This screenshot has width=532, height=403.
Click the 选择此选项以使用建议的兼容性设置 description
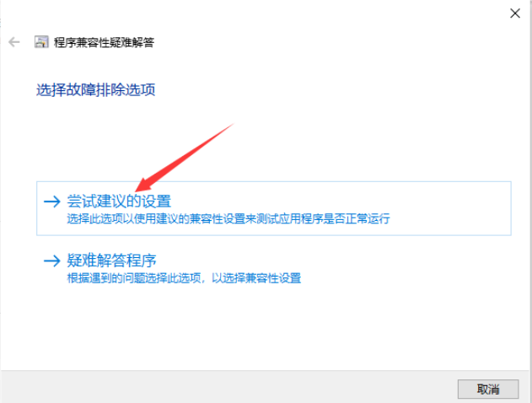(228, 218)
